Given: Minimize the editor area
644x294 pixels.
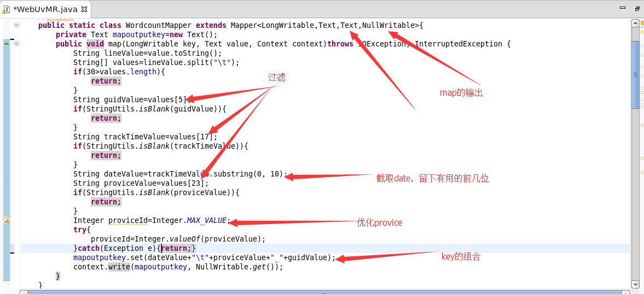Looking at the screenshot, I should coord(622,8).
